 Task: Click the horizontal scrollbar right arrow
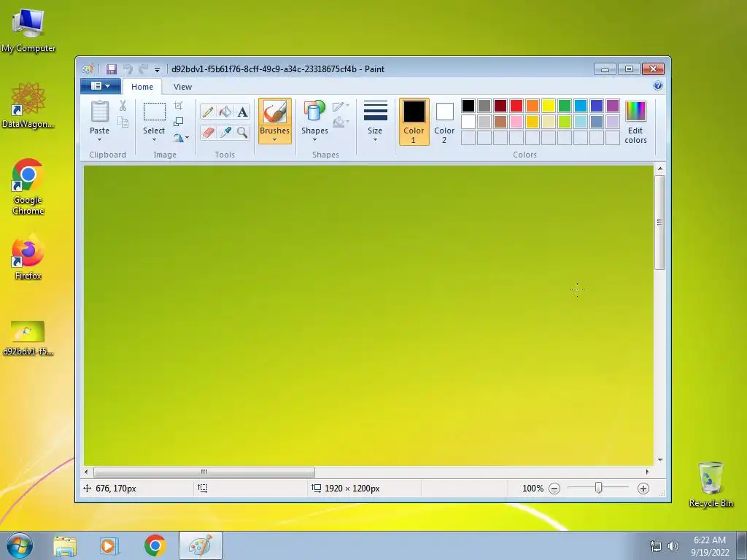[647, 472]
